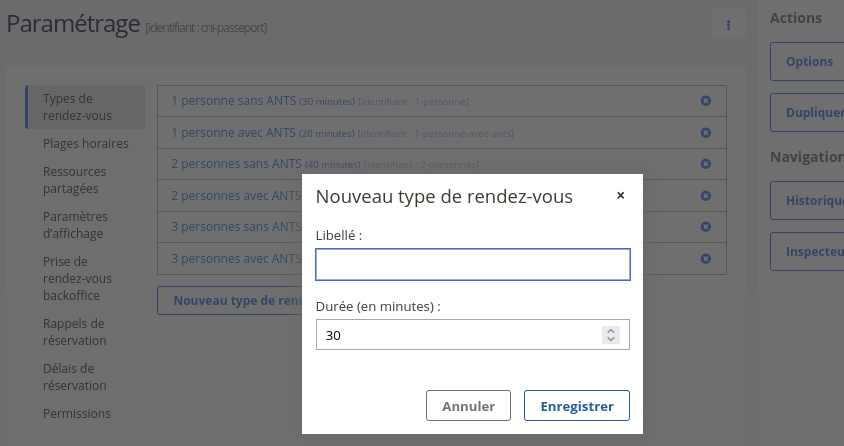Image resolution: width=844 pixels, height=446 pixels.
Task: Click the Options action button
Action: (x=808, y=62)
